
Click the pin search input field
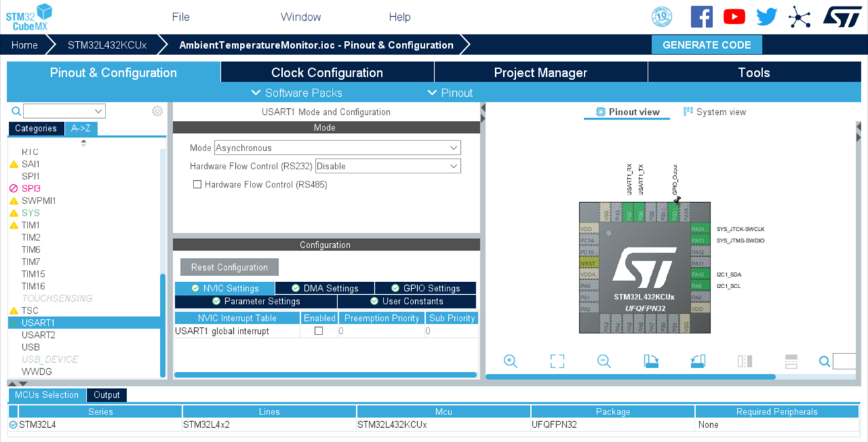pyautogui.click(x=844, y=361)
